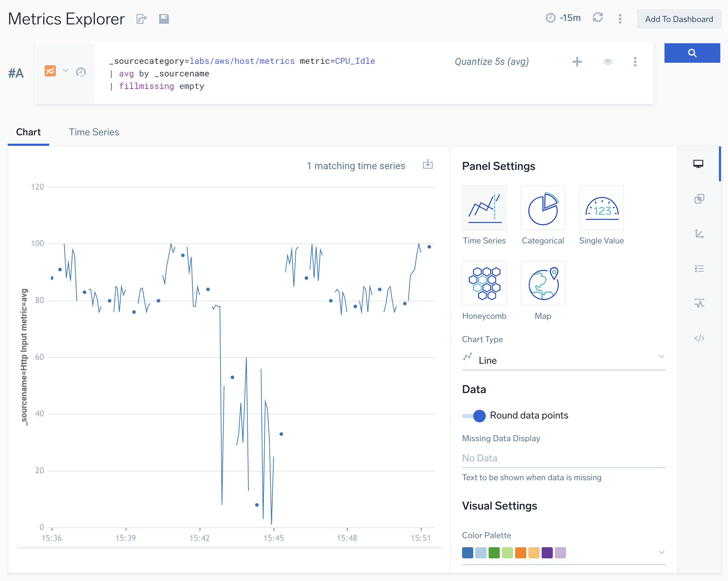Click Add To Dashboard button
Image resolution: width=728 pixels, height=581 pixels.
click(678, 19)
